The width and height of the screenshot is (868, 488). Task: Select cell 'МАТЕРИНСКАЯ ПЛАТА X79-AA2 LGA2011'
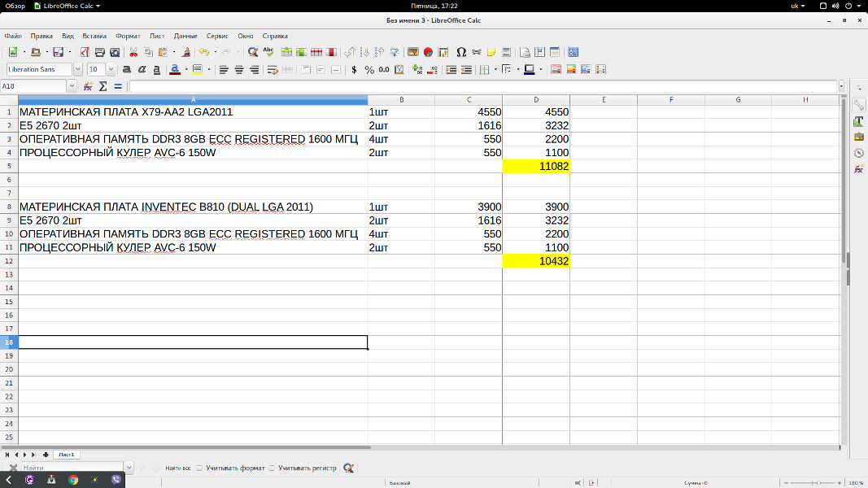[x=193, y=111]
